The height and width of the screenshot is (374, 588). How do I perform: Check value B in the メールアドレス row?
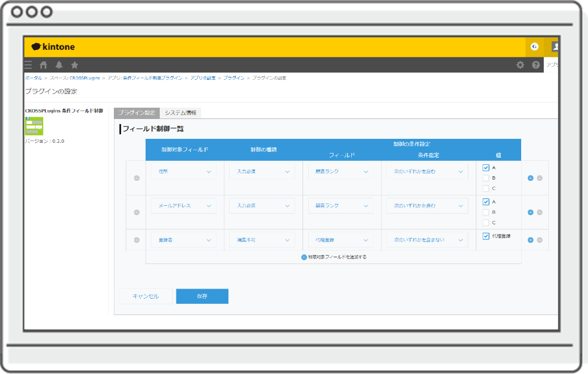[x=486, y=212]
